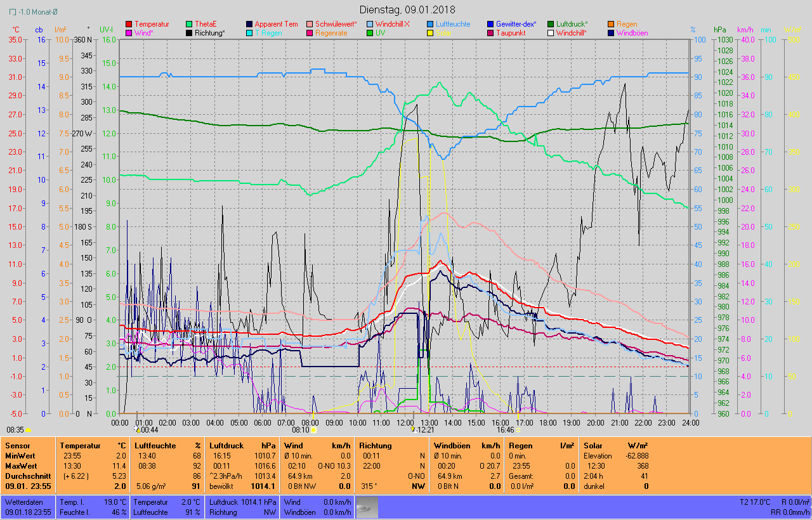The height and width of the screenshot is (520, 812).
Task: Click the cloudy weather thumbnail image
Action: point(367,507)
